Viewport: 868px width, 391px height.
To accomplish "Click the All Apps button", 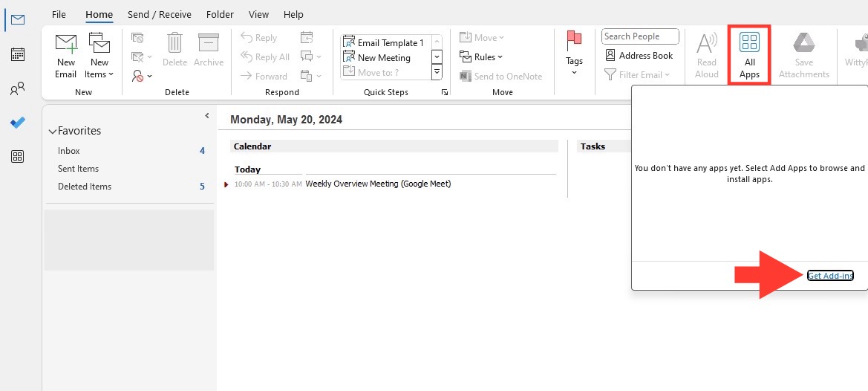I will [x=749, y=55].
